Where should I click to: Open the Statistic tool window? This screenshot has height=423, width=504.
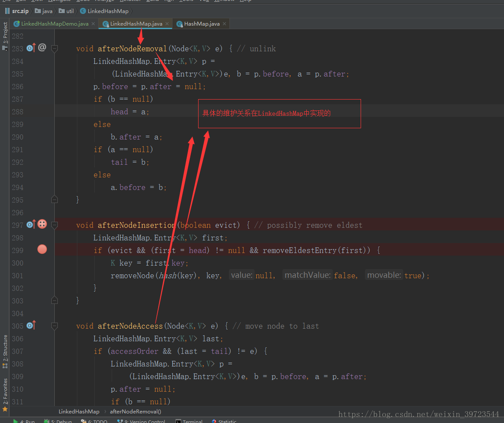coord(224,421)
